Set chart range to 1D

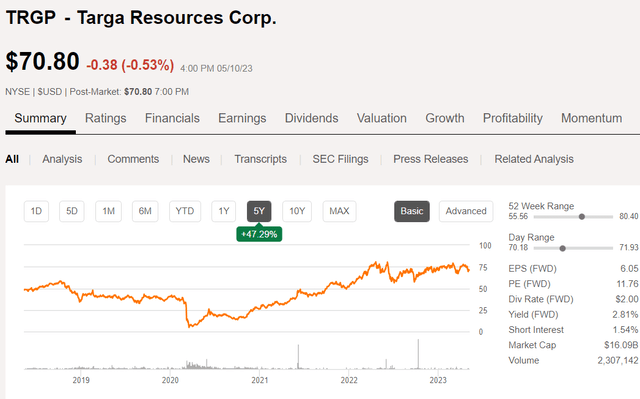[36, 211]
